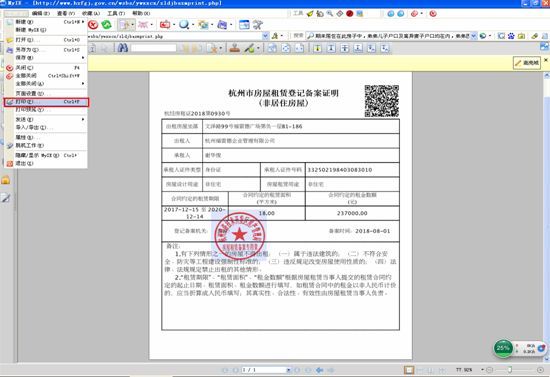Image resolution: width=550 pixels, height=377 pixels.
Task: Click the sidebar lock icon
Action: [x=6, y=180]
